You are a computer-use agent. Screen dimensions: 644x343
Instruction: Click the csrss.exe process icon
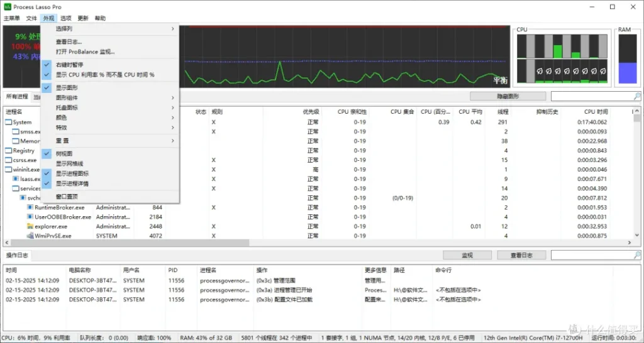click(x=8, y=160)
